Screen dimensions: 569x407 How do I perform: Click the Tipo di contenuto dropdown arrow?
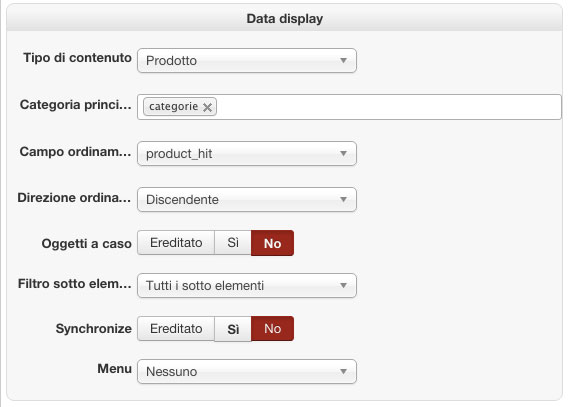pos(343,61)
